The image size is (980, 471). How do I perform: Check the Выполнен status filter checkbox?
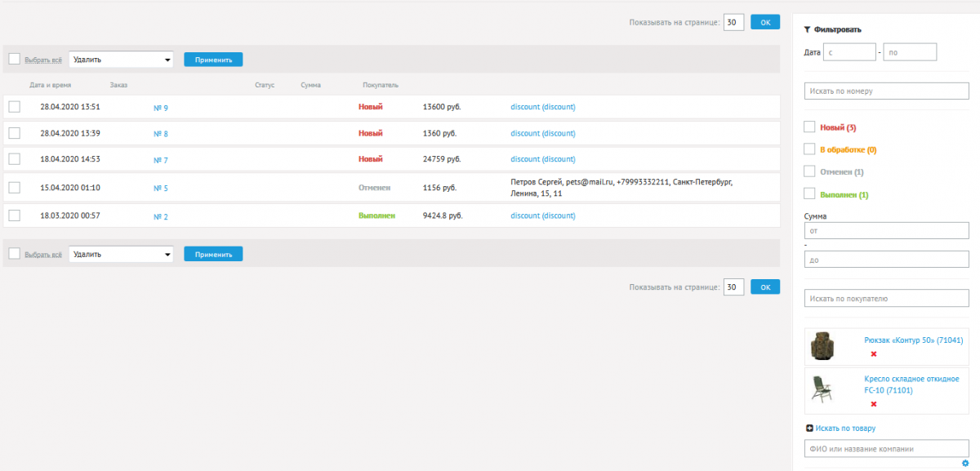point(809,194)
